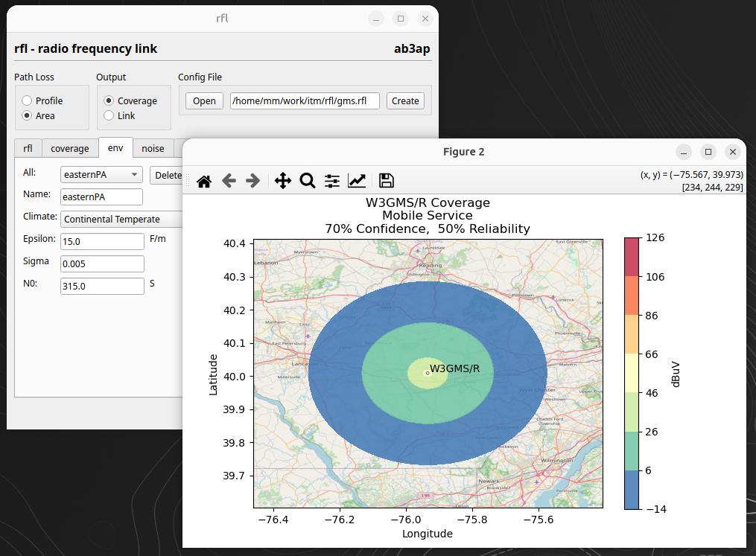The height and width of the screenshot is (556, 756).
Task: Click the Home reset view icon
Action: click(x=204, y=181)
